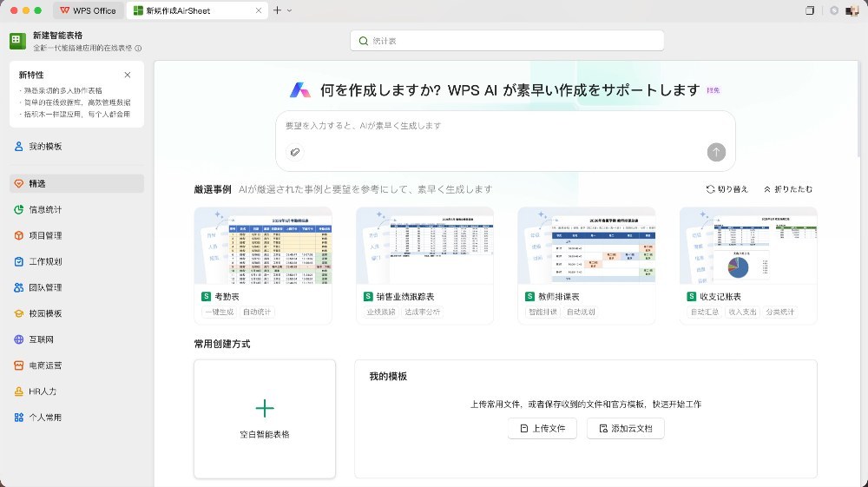This screenshot has width=868, height=487.
Task: Click the window layout icon top right
Action: pos(810,10)
